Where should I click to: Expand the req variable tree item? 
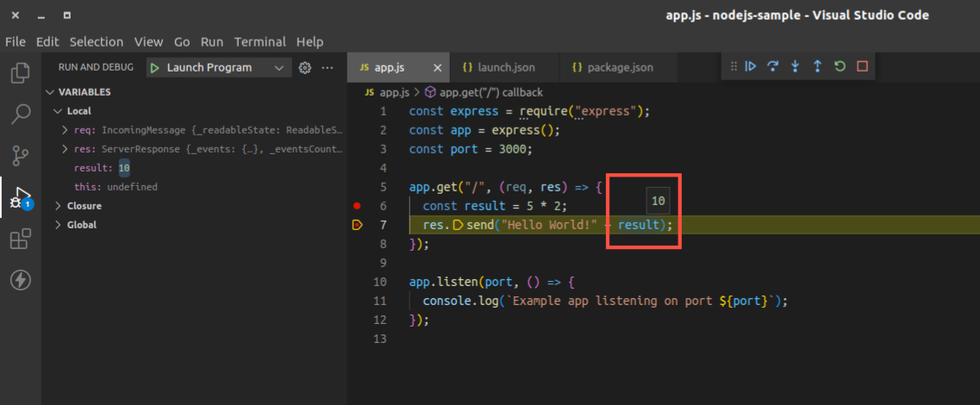(x=66, y=130)
